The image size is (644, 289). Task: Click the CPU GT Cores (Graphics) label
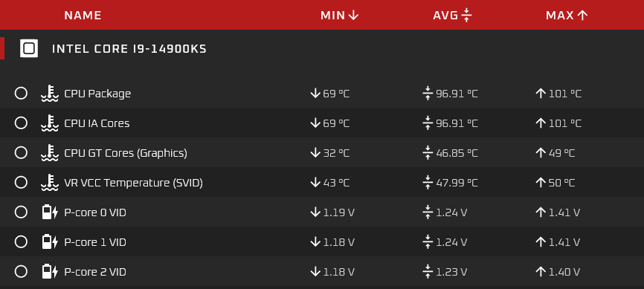pos(126,153)
